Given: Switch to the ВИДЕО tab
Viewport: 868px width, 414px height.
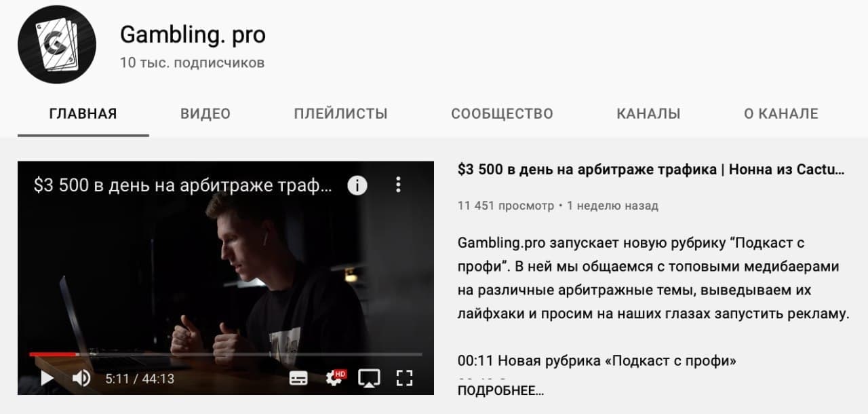Looking at the screenshot, I should (x=205, y=114).
